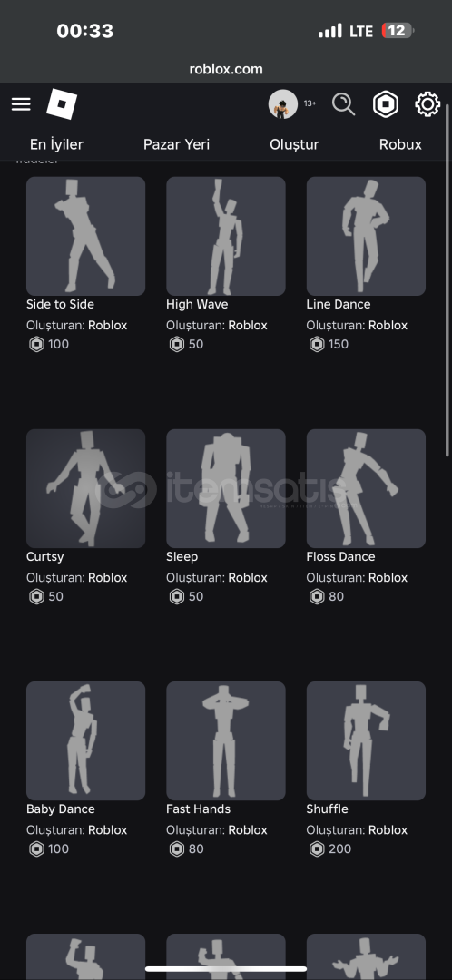Image resolution: width=452 pixels, height=980 pixels.
Task: Select the Robux tab in navigation
Action: tap(400, 144)
